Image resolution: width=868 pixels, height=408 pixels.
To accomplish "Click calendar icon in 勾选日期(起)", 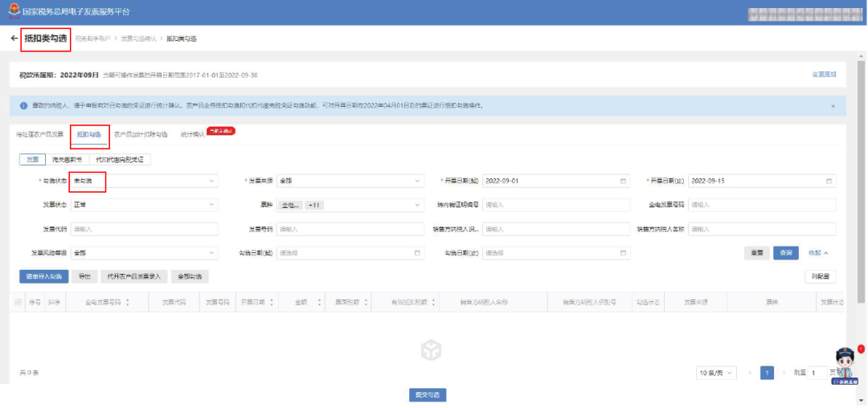I will pos(416,253).
